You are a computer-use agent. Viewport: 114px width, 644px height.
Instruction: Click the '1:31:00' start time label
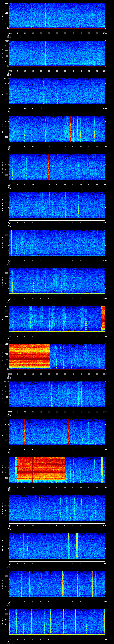[9, 601]
